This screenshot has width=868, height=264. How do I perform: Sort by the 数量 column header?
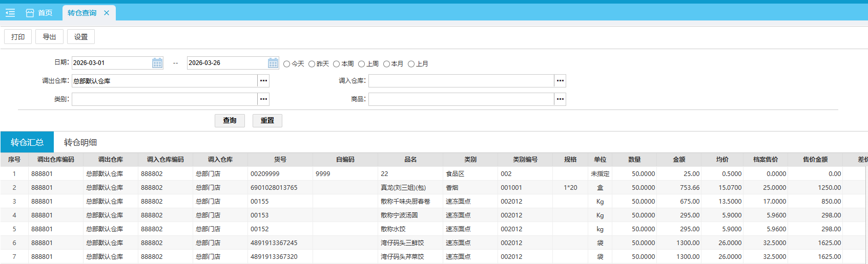[634, 160]
